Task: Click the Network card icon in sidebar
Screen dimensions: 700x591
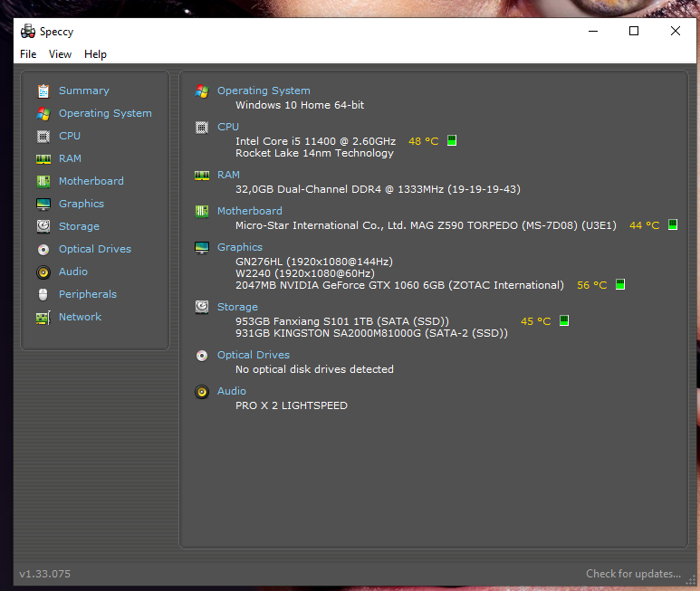Action: tap(43, 318)
